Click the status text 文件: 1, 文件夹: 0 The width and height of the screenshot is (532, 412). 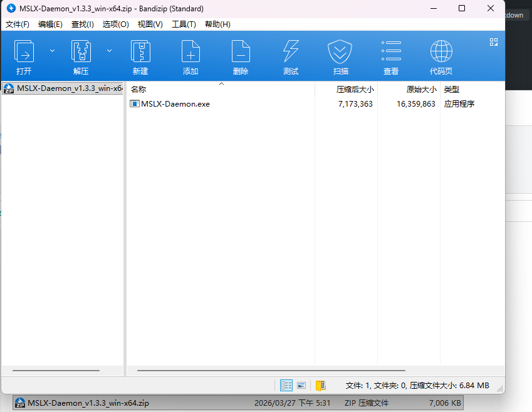point(376,386)
